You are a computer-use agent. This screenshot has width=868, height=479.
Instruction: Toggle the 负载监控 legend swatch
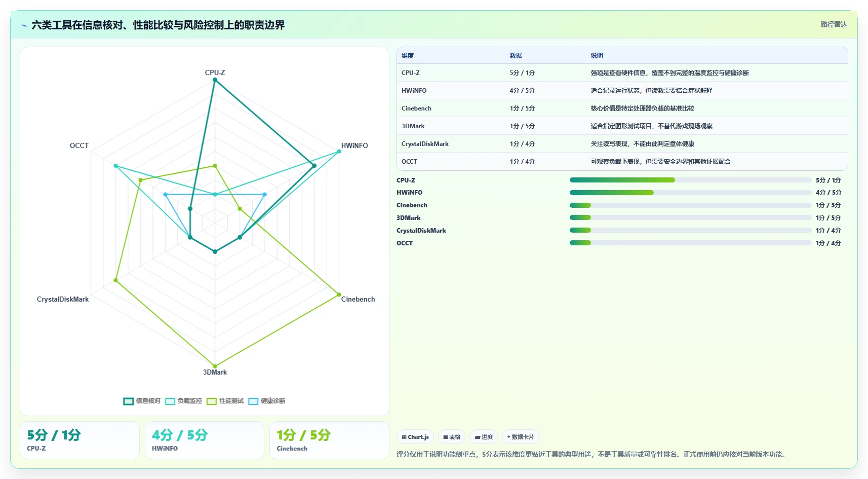pyautogui.click(x=170, y=401)
